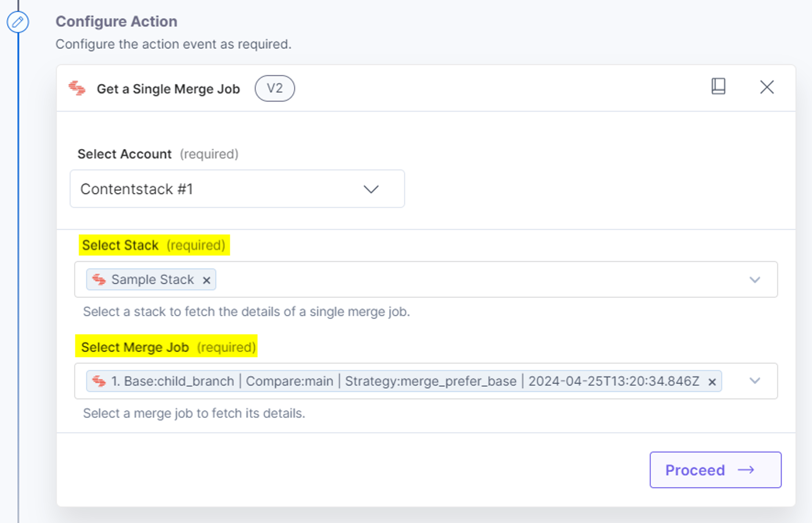This screenshot has width=812, height=523.
Task: Click the Base:child_branch merge job tag
Action: [x=404, y=381]
